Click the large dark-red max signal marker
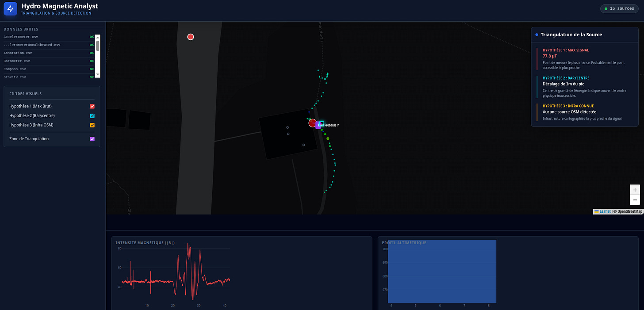644x310 pixels. click(313, 123)
